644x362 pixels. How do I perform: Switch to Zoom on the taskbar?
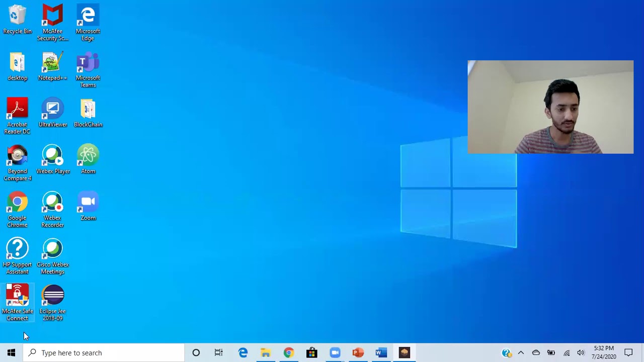tap(335, 353)
